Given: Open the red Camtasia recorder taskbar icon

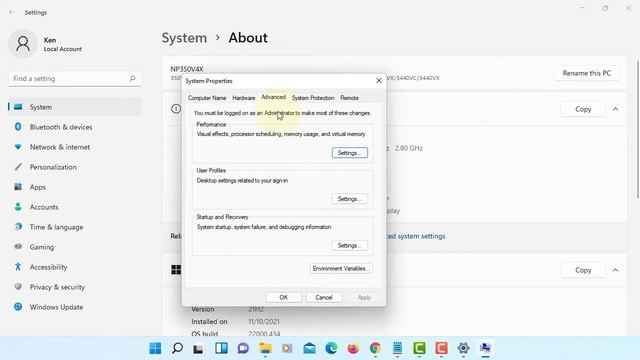Looking at the screenshot, I should click(441, 348).
